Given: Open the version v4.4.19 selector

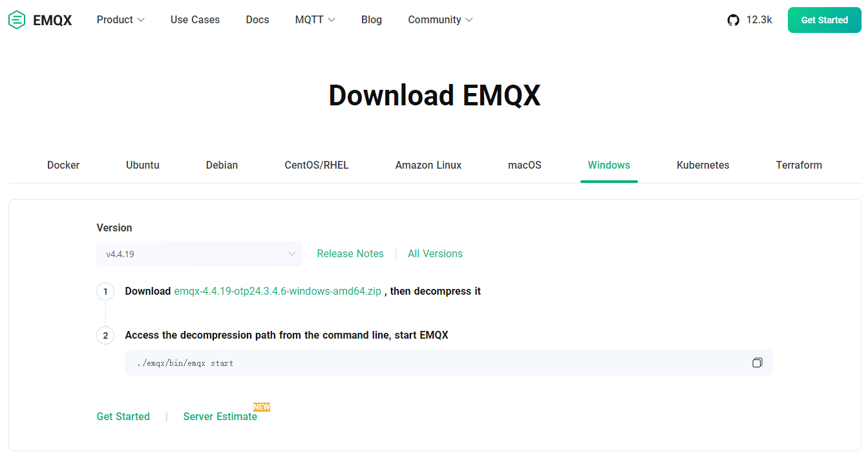Looking at the screenshot, I should tap(200, 254).
